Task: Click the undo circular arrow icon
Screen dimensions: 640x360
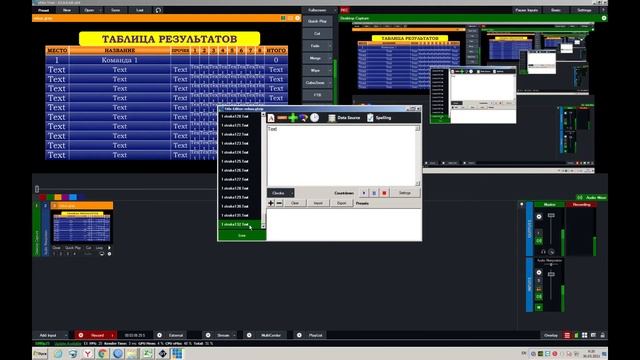Action: [x=158, y=10]
